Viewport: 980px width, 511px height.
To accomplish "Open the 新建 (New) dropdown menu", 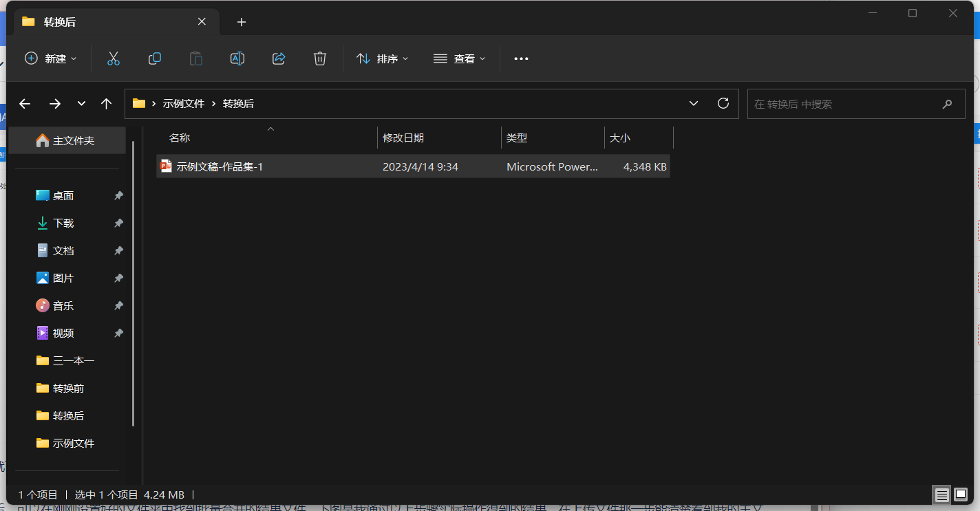I will click(x=51, y=58).
